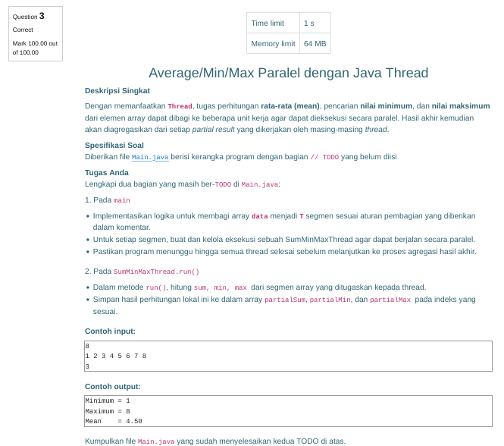
Task: Click inside the Contoh output code box
Action: (288, 410)
